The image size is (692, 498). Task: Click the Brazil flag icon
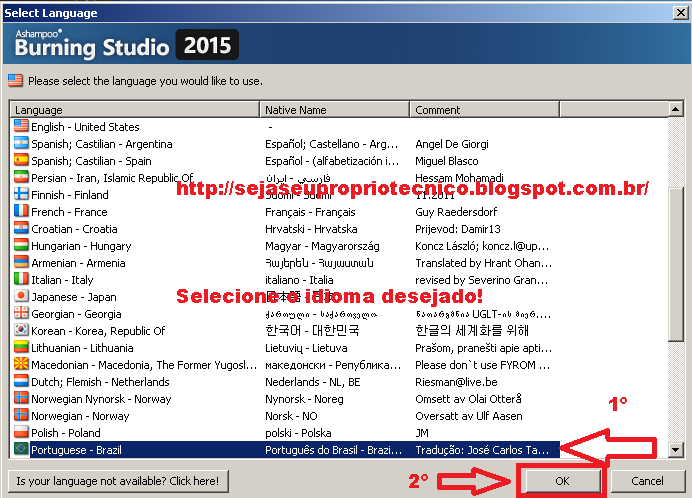click(x=21, y=449)
